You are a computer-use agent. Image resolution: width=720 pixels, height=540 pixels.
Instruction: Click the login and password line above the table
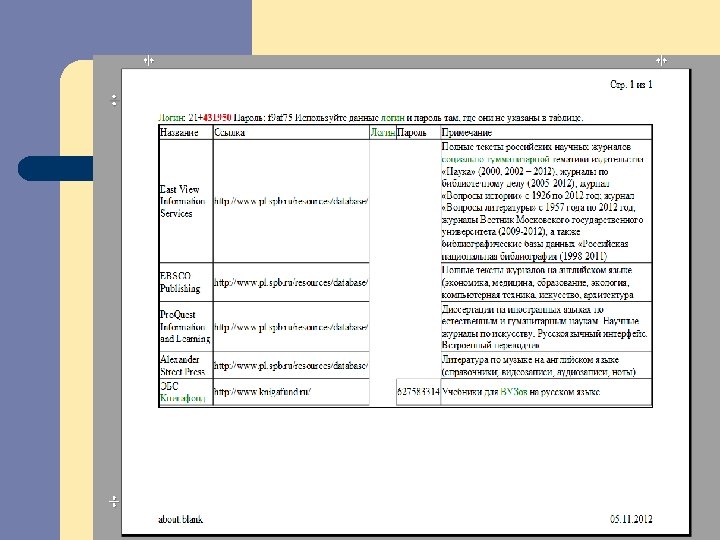pos(371,118)
